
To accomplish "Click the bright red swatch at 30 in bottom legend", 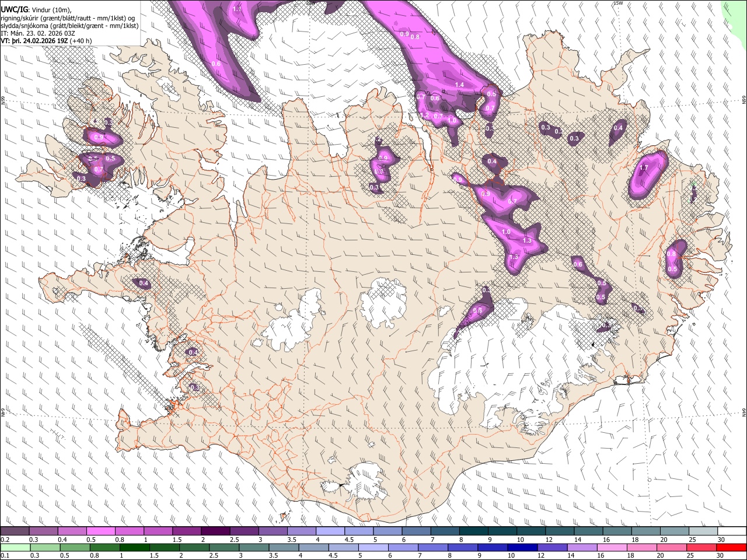I will (732, 547).
